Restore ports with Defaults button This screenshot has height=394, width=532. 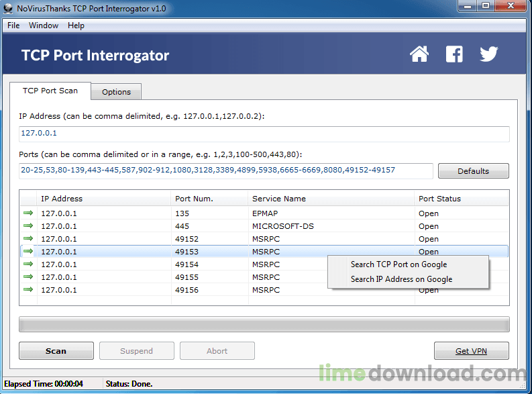[474, 170]
